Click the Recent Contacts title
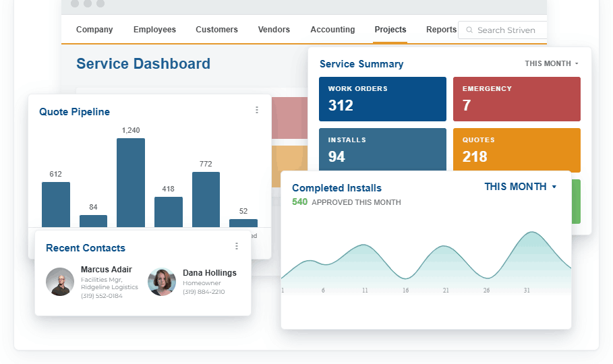The image size is (613, 364). pyautogui.click(x=86, y=248)
